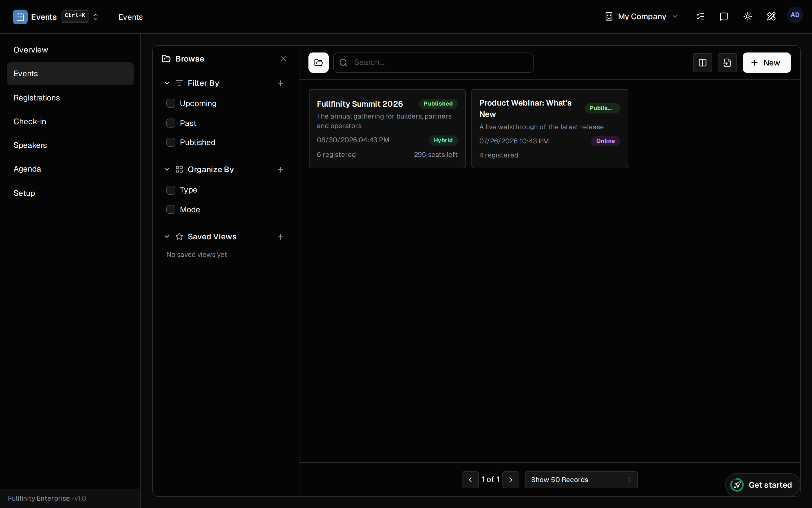This screenshot has height=508, width=812.
Task: Collapse the Organize By section chevron
Action: pyautogui.click(x=167, y=169)
